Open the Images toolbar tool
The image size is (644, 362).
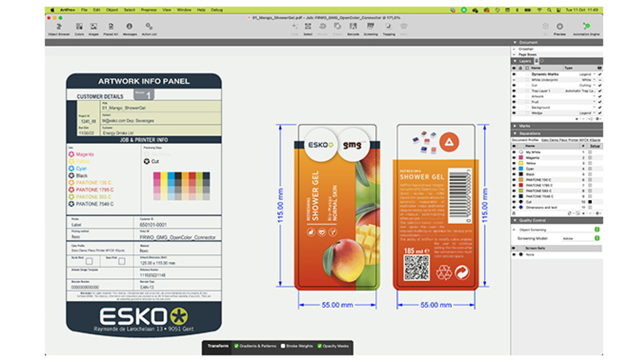94,29
